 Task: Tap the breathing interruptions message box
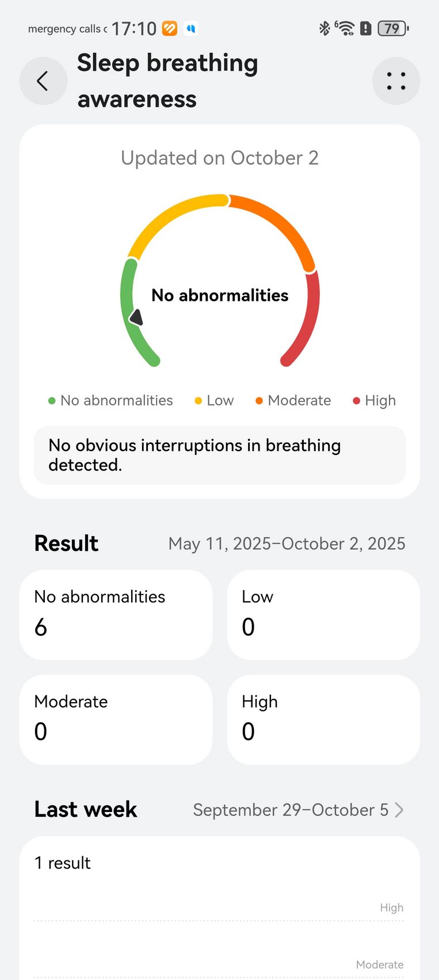coord(219,455)
